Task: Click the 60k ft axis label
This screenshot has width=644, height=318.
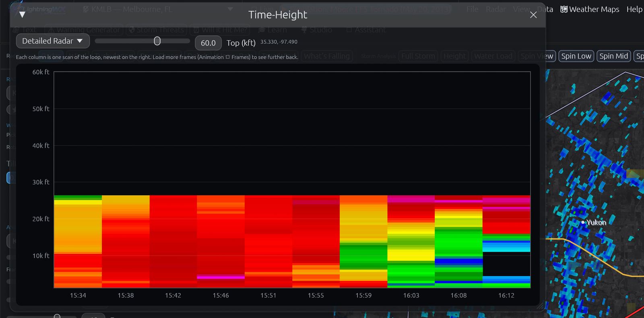Action: (x=41, y=72)
